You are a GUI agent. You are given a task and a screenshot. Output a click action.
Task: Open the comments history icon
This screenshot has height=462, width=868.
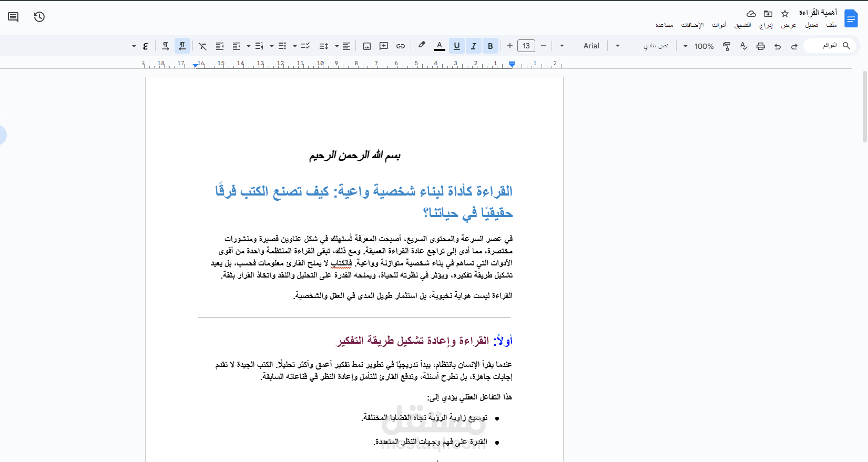pos(13,17)
